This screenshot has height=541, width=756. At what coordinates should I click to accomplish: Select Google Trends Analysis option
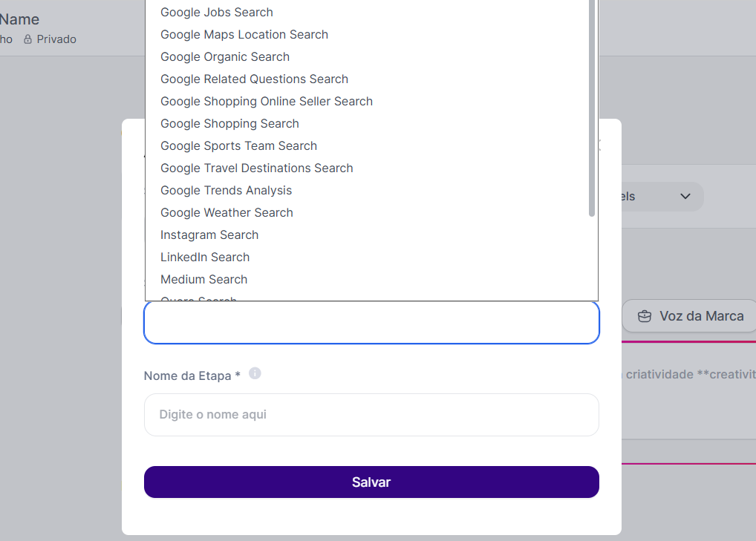coord(227,191)
